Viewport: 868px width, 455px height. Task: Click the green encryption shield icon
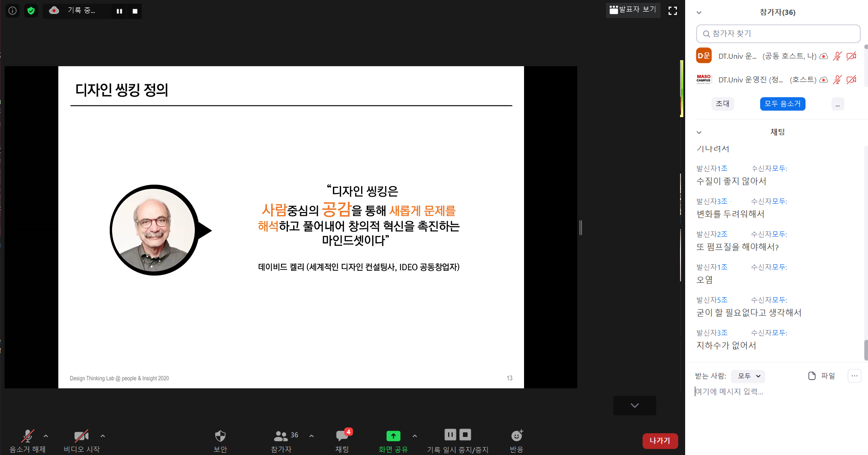(31, 11)
